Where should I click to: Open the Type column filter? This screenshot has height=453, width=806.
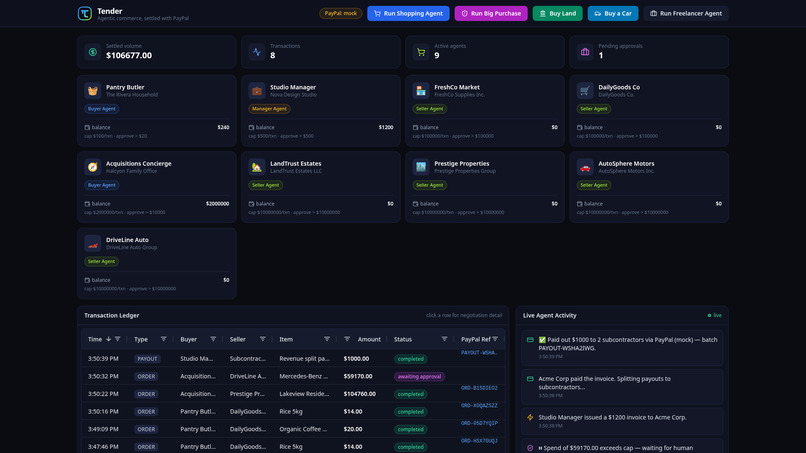(x=163, y=339)
